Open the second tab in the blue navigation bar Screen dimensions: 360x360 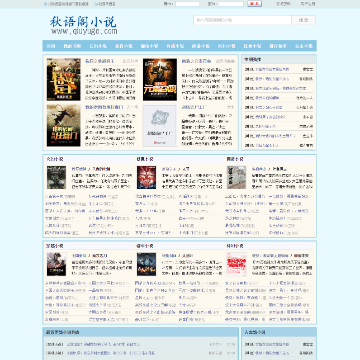click(x=72, y=46)
